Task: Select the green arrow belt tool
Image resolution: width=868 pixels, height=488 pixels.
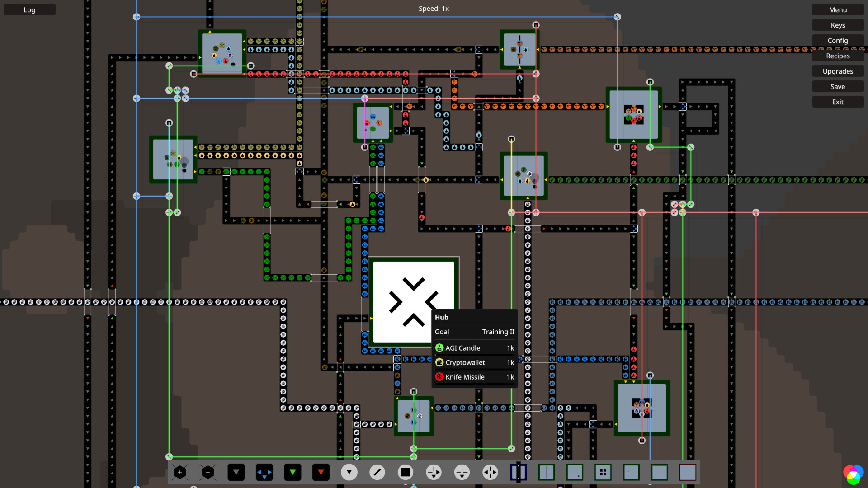Action: coord(292,472)
